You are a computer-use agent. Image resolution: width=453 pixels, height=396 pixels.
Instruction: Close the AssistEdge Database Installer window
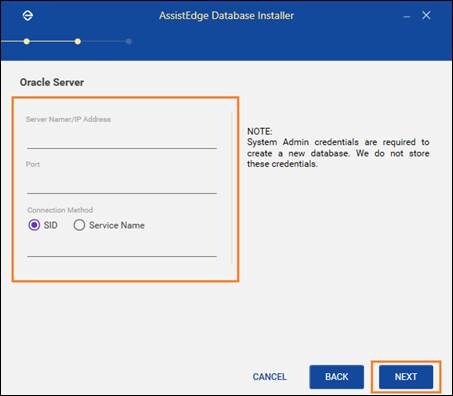[x=426, y=15]
